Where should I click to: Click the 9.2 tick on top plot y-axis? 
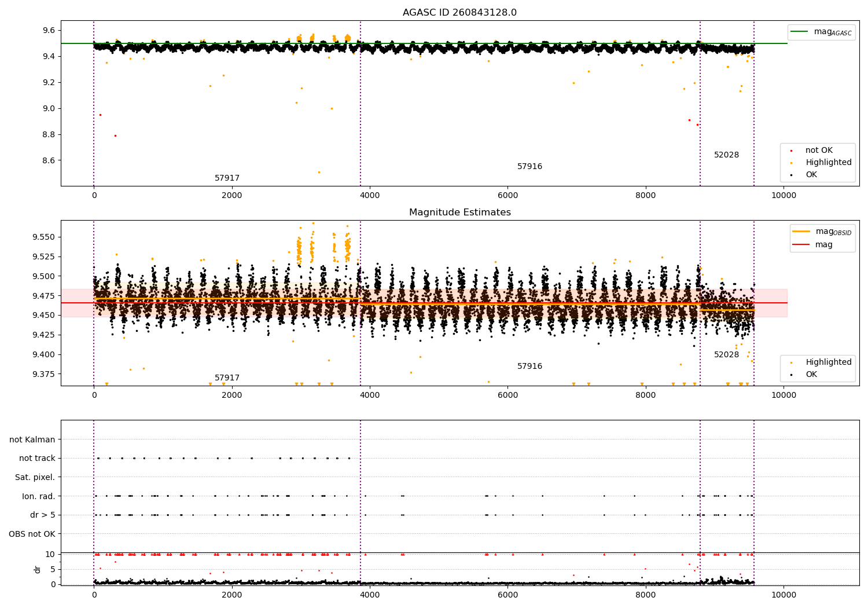click(49, 82)
